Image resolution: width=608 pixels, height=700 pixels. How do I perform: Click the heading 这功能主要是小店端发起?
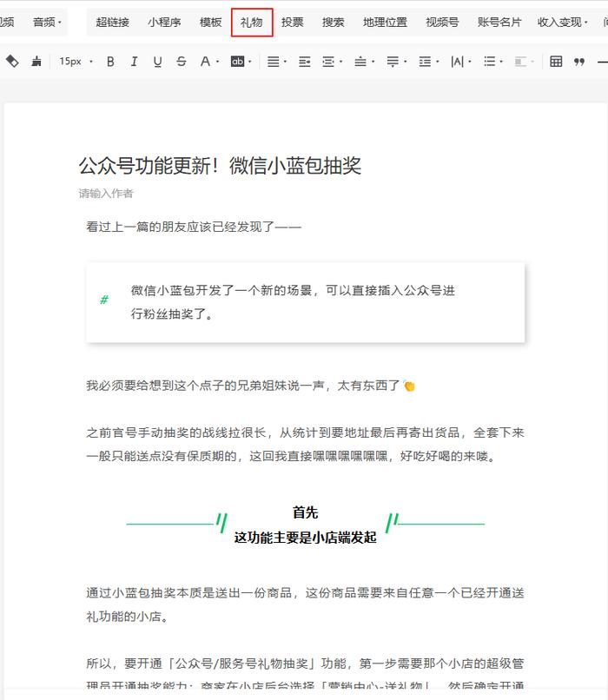tap(306, 537)
